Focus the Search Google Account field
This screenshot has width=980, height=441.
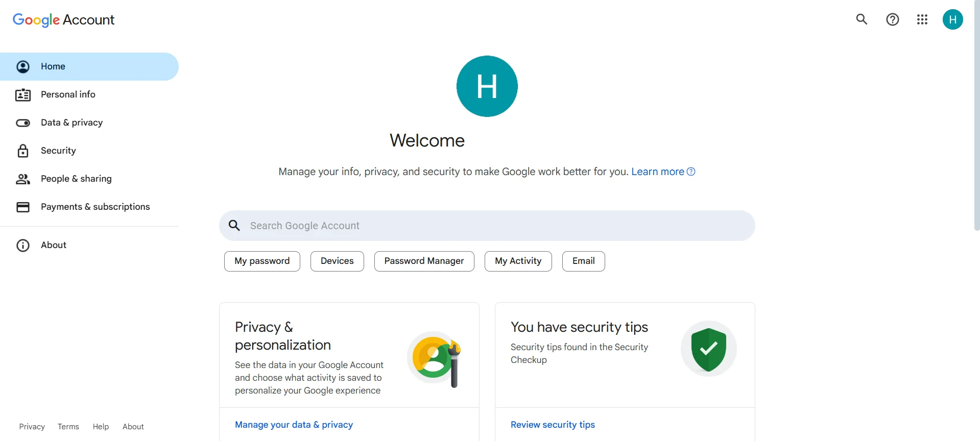coord(487,226)
